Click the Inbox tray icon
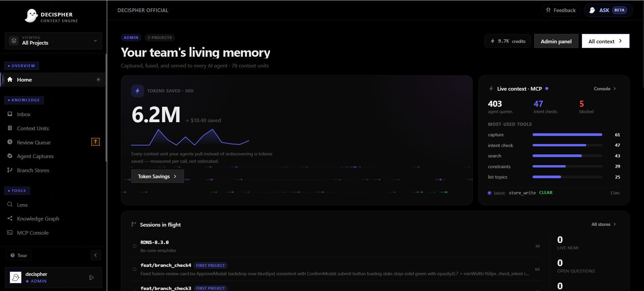Screen dimensions: 644x291 [x=10, y=114]
